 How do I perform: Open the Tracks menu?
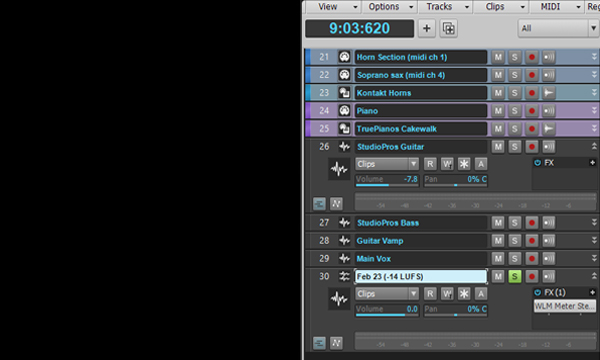tap(445, 7)
